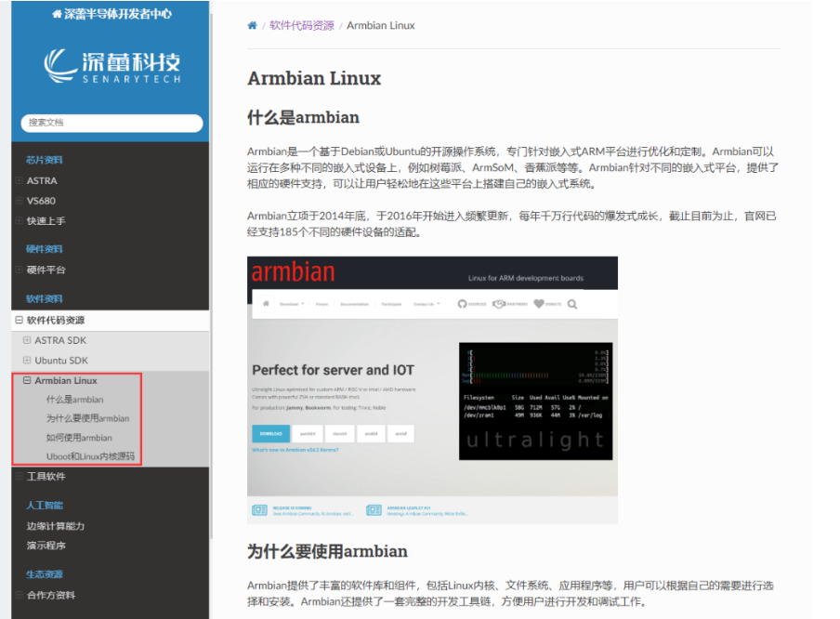This screenshot has width=840, height=619.
Task: Expand the Ubuntu SDK subtree
Action: coord(27,360)
